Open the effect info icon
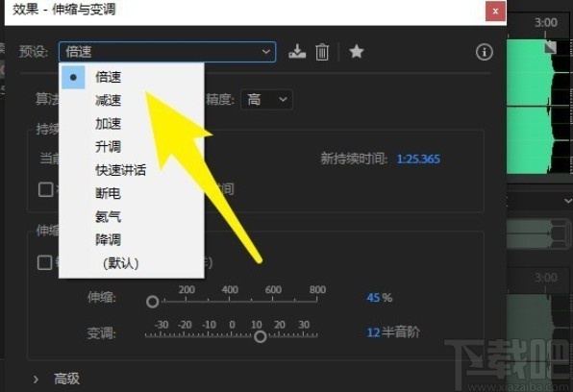Viewport: 573px width, 392px height. (x=485, y=52)
